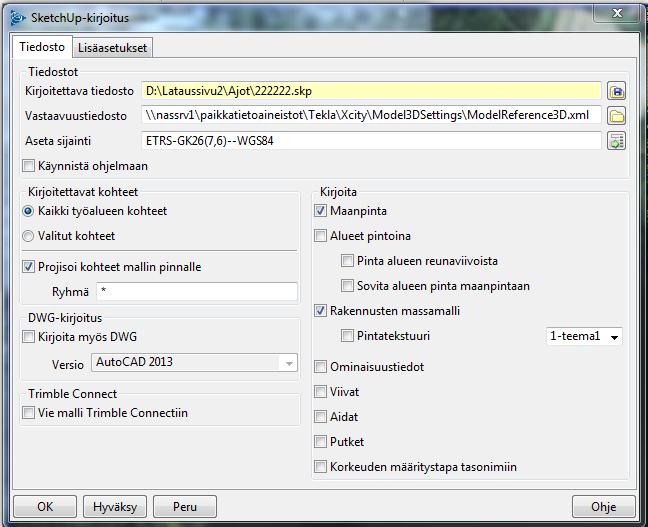Viewport: 648px width, 527px height.
Task: Check Korkeuden määritystapa tasonimiin
Action: click(x=320, y=467)
